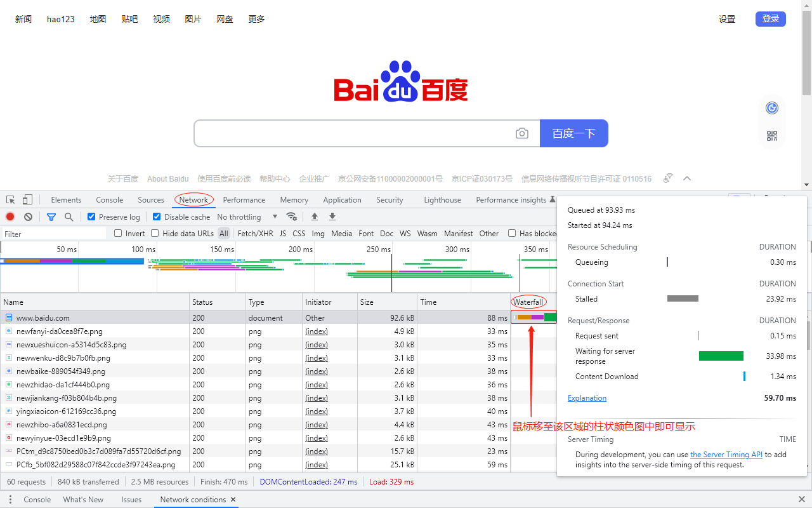Open the No throttling dropdown

pos(247,217)
